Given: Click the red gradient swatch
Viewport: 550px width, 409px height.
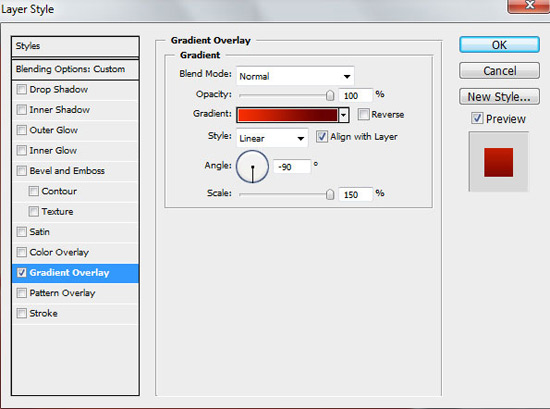Looking at the screenshot, I should (x=288, y=115).
